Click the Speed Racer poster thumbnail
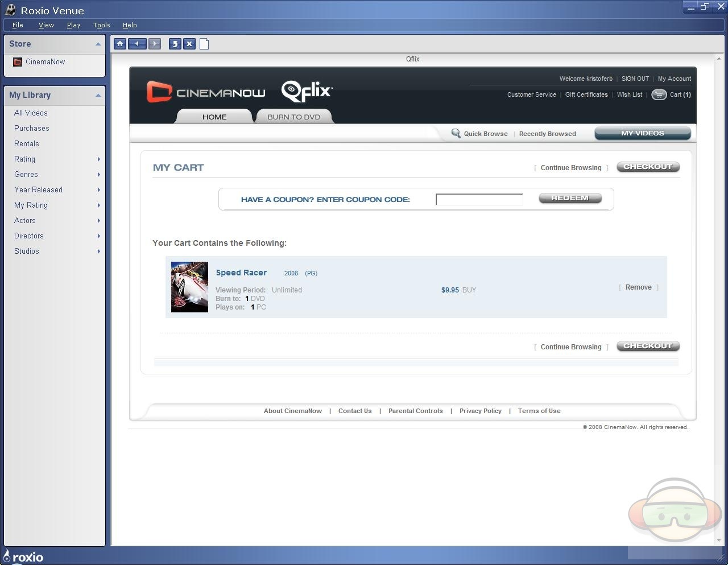Viewport: 728px width, 565px height. (189, 287)
